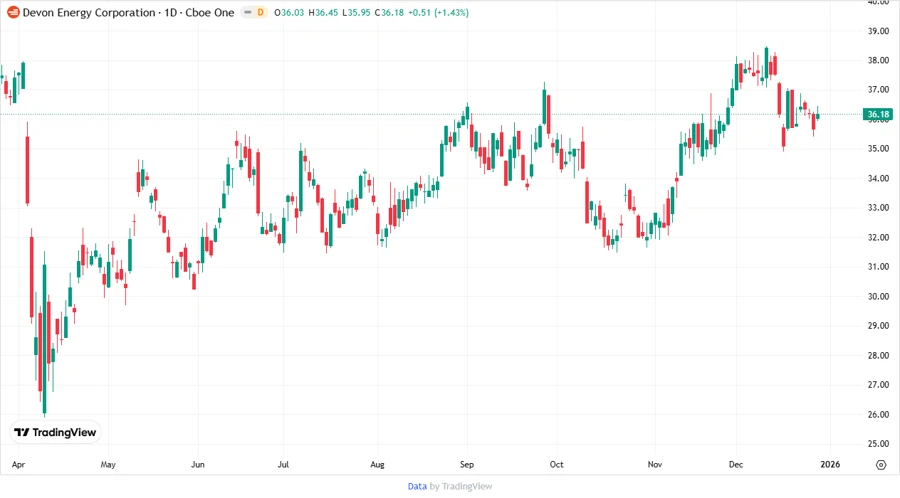This screenshot has width=900, height=498.
Task: Click the Sep label on time axis
Action: [467, 465]
